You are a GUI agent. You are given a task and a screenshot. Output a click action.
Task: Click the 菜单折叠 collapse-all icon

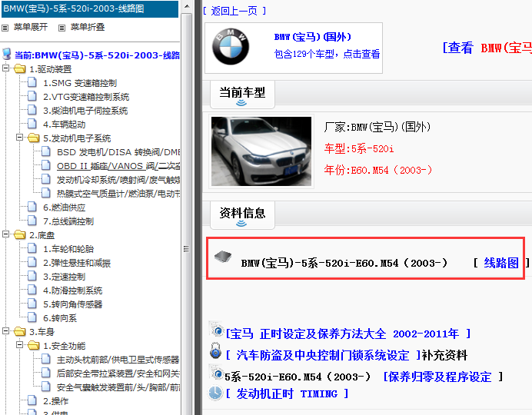pyautogui.click(x=62, y=28)
